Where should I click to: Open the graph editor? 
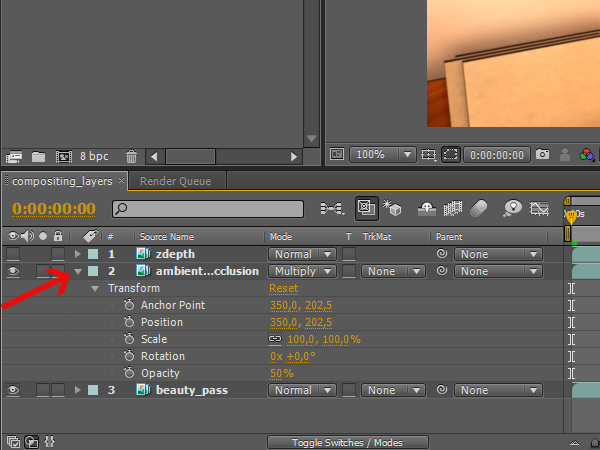pos(540,209)
